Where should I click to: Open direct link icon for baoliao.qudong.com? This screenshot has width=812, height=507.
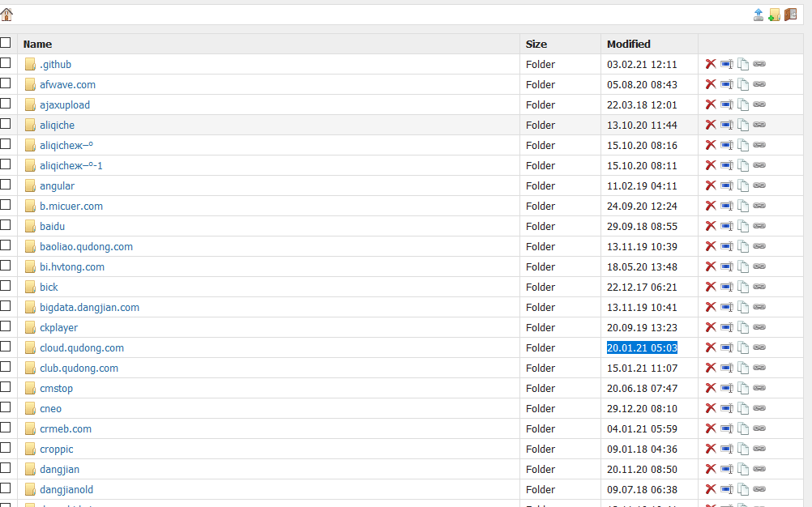(759, 246)
